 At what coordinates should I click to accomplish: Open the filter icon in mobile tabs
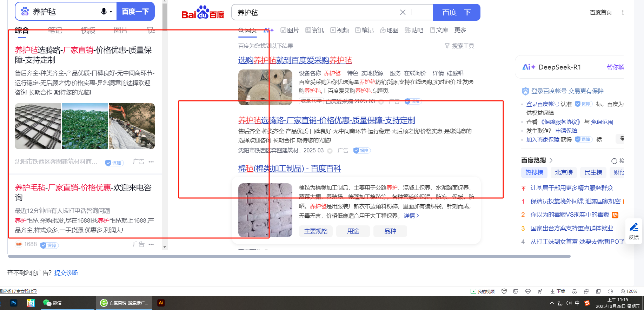(151, 31)
